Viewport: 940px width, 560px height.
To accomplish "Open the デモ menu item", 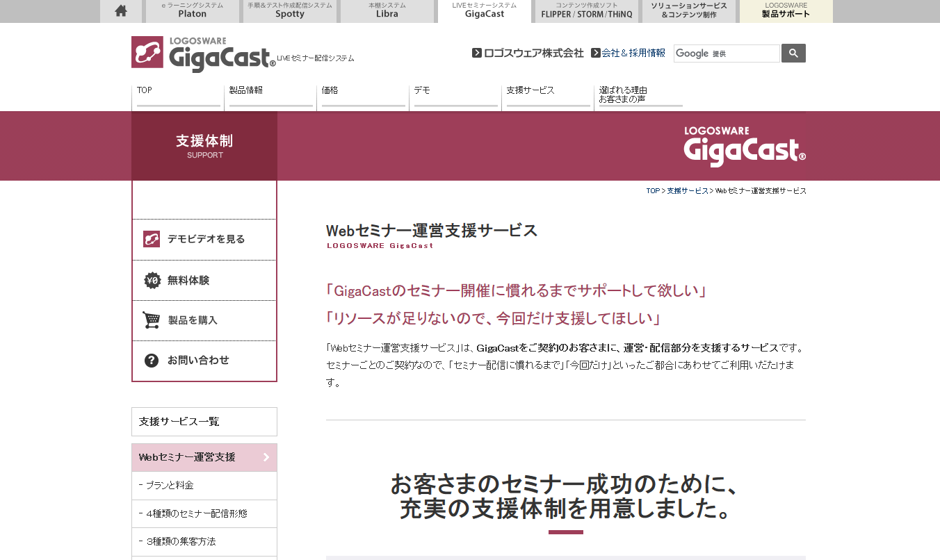I will (455, 96).
